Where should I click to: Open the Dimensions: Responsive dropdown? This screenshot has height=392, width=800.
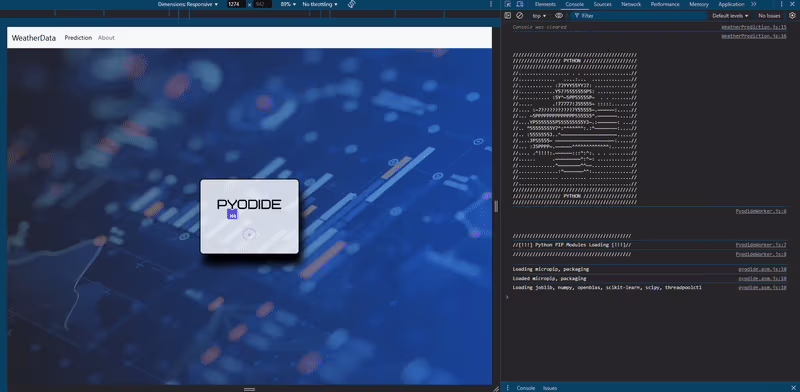click(187, 4)
